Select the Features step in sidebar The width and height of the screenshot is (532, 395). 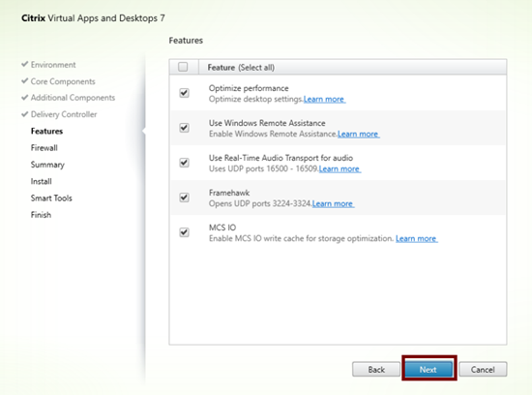46,131
